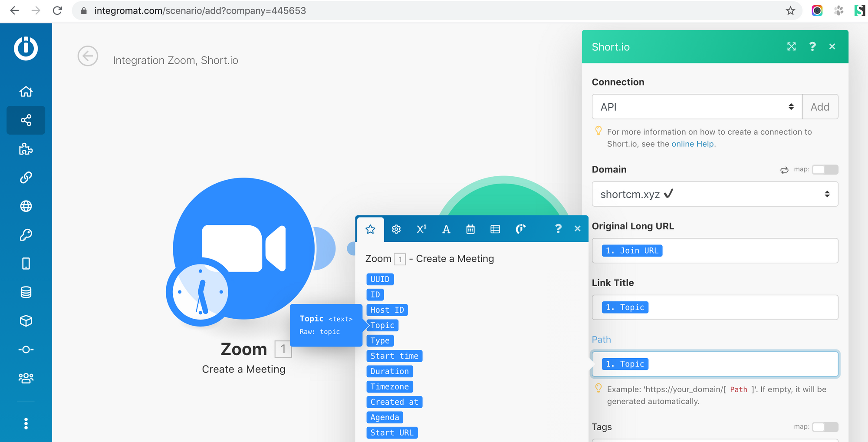868x442 pixels.
Task: Insert the Start URL variable
Action: (392, 433)
